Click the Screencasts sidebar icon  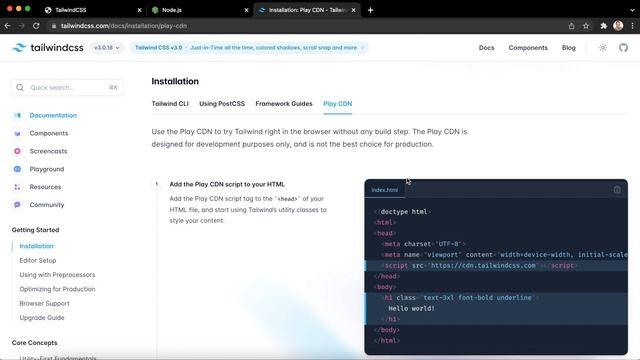18,151
